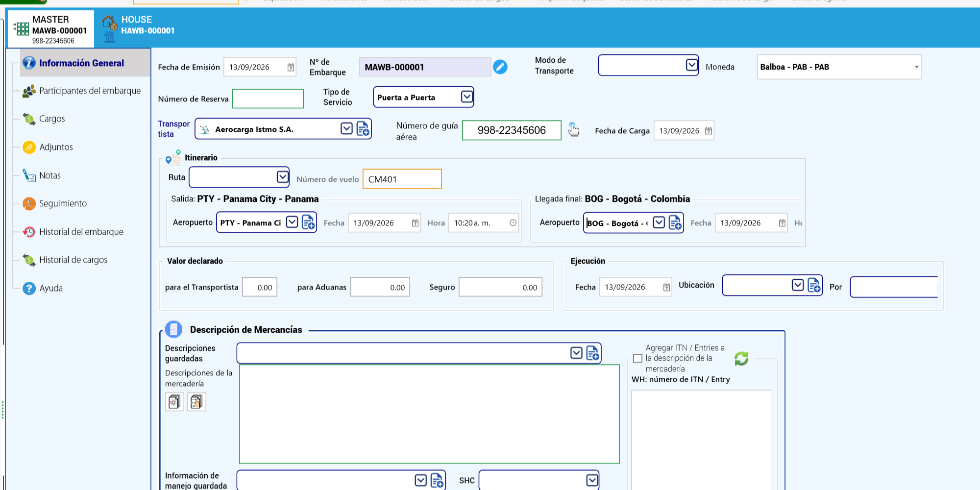Click the first copy-description icon under Descripciones de la mercadería
This screenshot has width=980, height=490.
coord(174,402)
